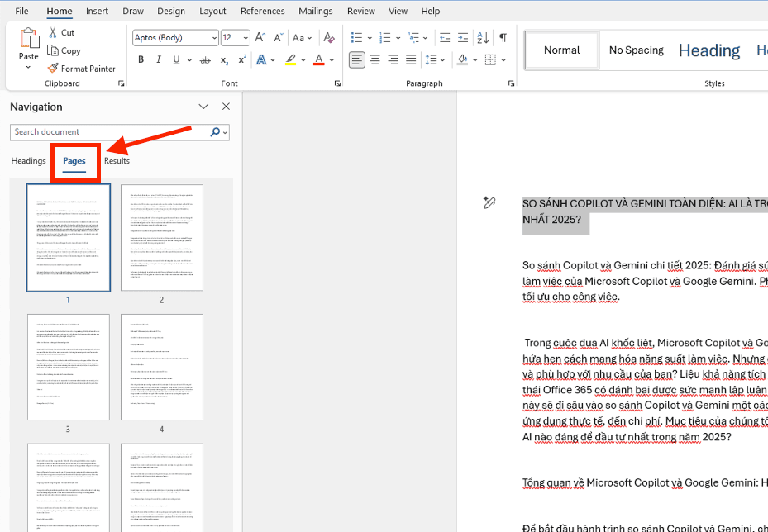Toggle Underline formatting
Image resolution: width=768 pixels, height=532 pixels.
click(x=176, y=60)
